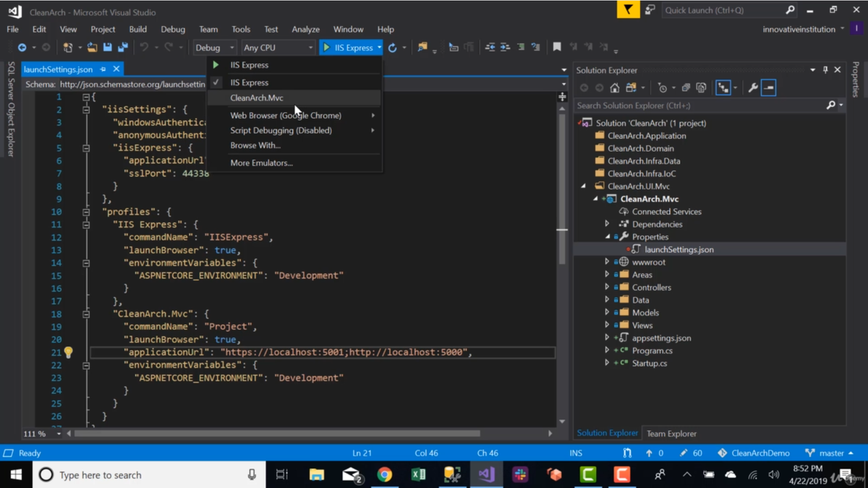Image resolution: width=868 pixels, height=488 pixels.
Task: Open Properties via the wrench icon
Action: click(x=753, y=87)
